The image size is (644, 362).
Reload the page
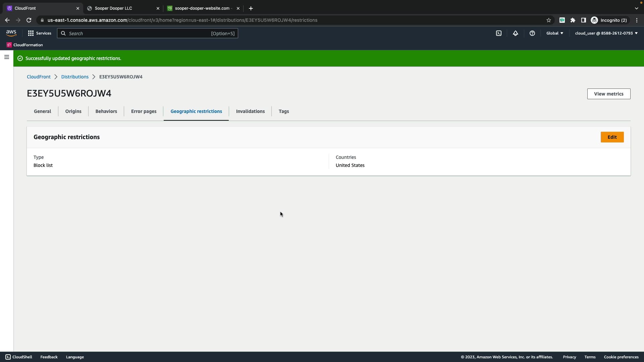click(x=29, y=20)
